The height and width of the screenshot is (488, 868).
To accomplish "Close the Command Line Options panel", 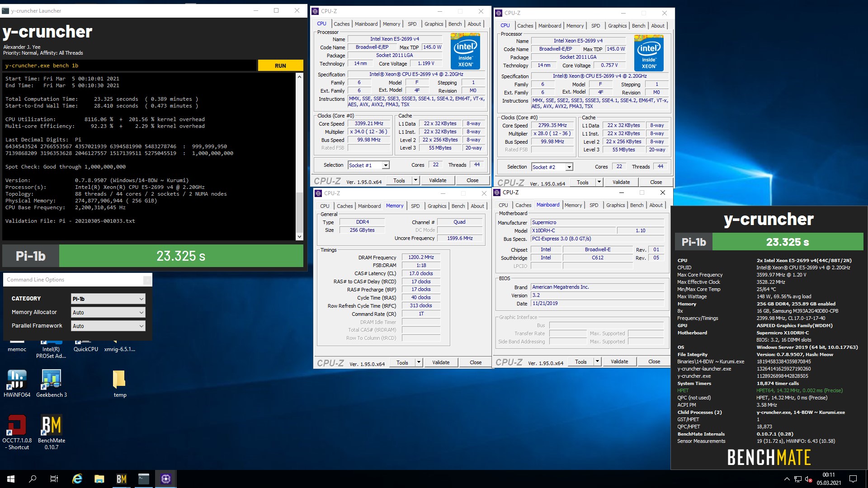I will 147,280.
